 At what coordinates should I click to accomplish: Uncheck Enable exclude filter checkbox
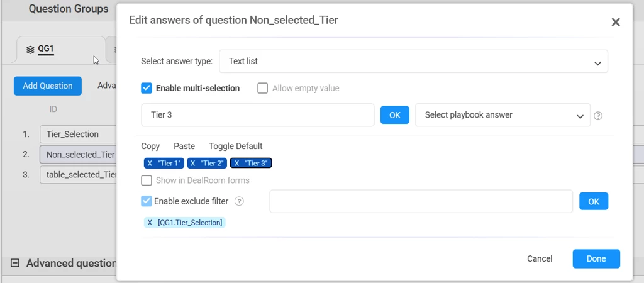(147, 201)
